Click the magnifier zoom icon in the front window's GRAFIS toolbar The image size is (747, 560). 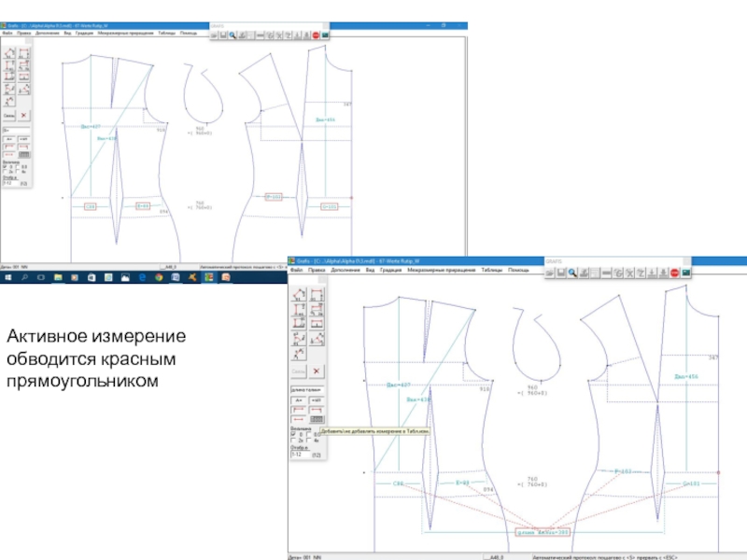pyautogui.click(x=572, y=273)
